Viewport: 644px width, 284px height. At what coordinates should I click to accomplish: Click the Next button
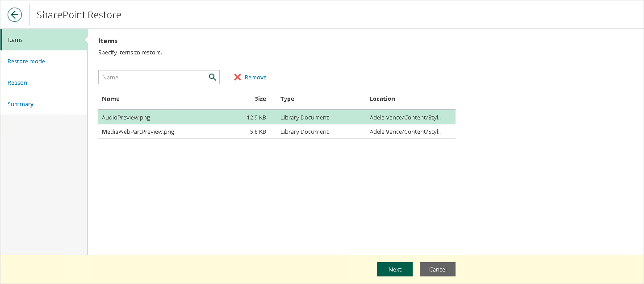(x=395, y=269)
